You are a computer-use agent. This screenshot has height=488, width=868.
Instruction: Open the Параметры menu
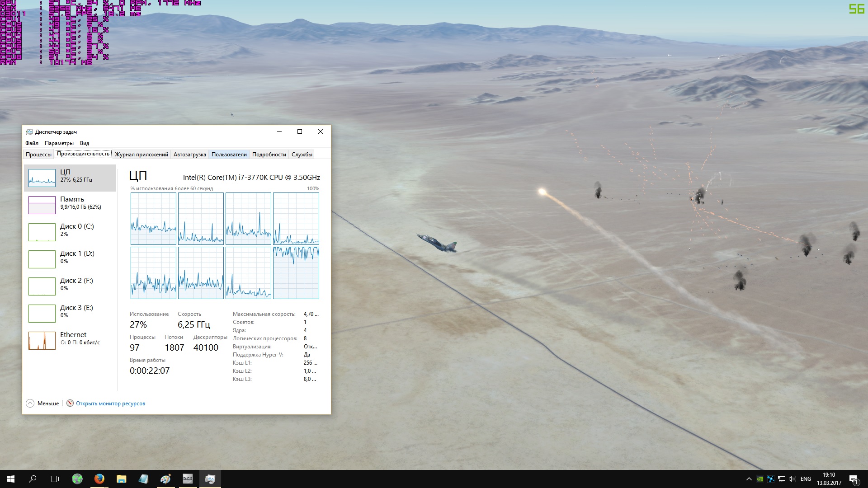(x=59, y=143)
